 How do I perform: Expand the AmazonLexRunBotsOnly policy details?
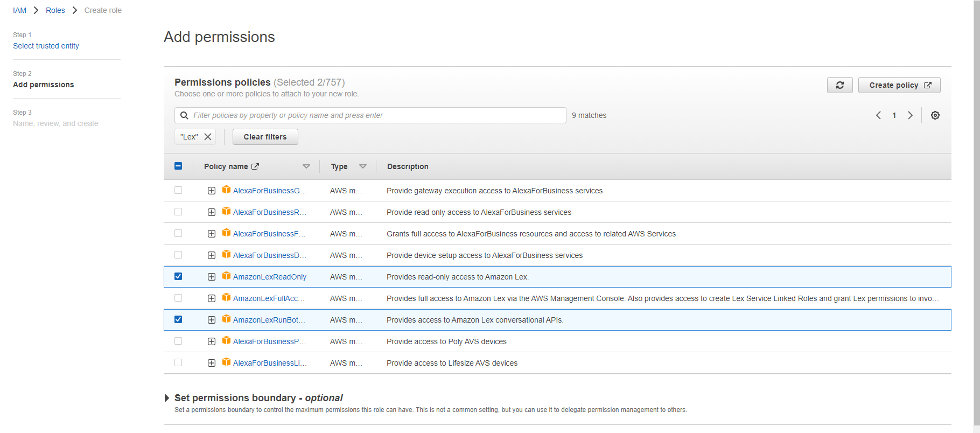[x=212, y=320]
